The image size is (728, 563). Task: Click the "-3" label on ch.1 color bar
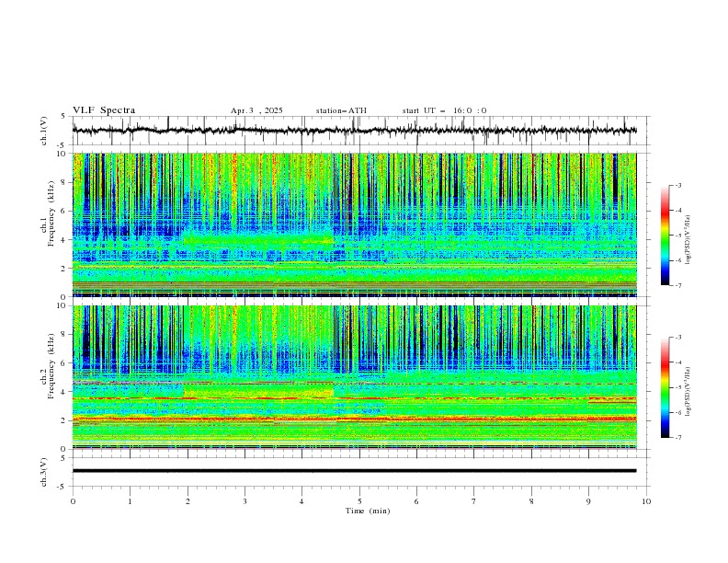[678, 185]
